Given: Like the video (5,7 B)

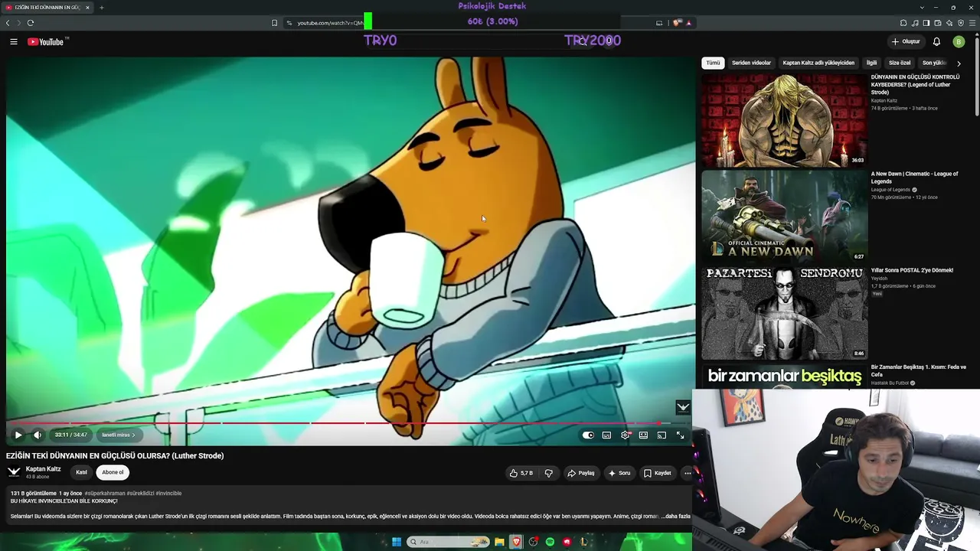Looking at the screenshot, I should coord(521,473).
